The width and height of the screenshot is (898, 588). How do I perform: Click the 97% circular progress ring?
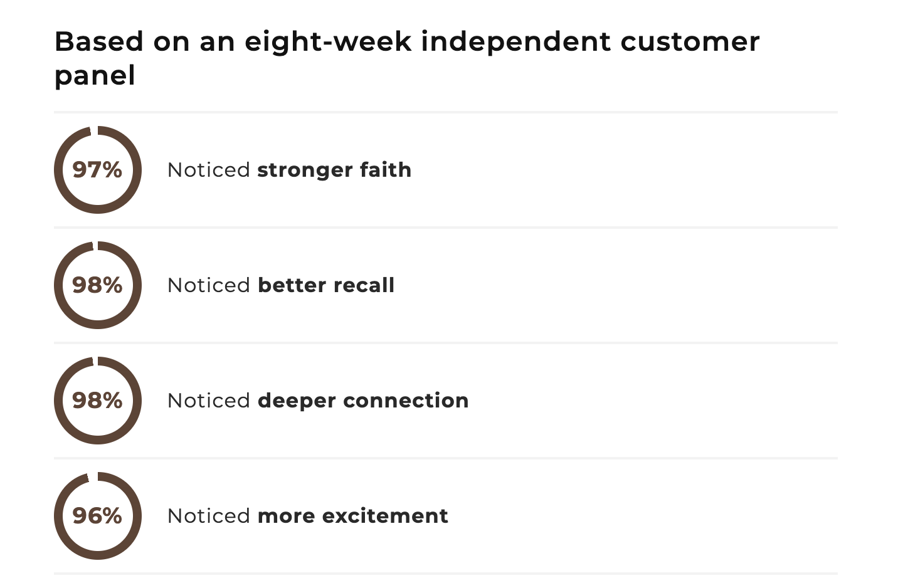(98, 170)
